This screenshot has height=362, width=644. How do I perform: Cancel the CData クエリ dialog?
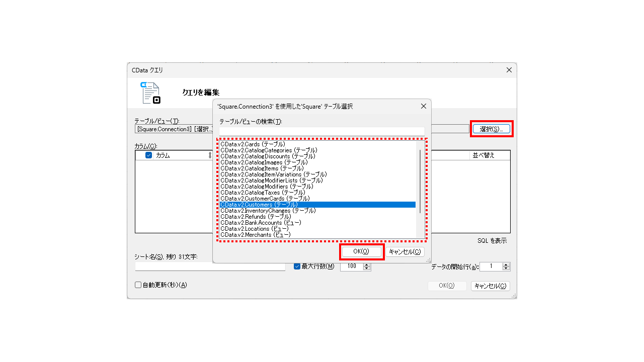click(x=491, y=286)
